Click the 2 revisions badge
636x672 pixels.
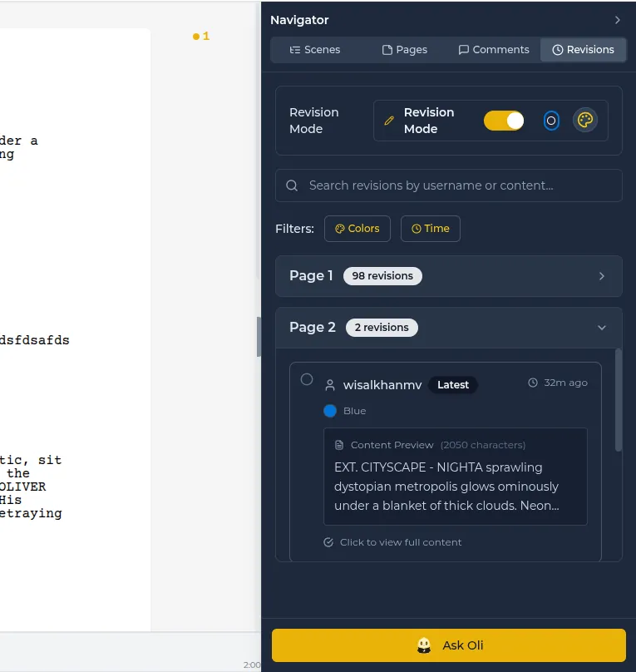tap(382, 328)
